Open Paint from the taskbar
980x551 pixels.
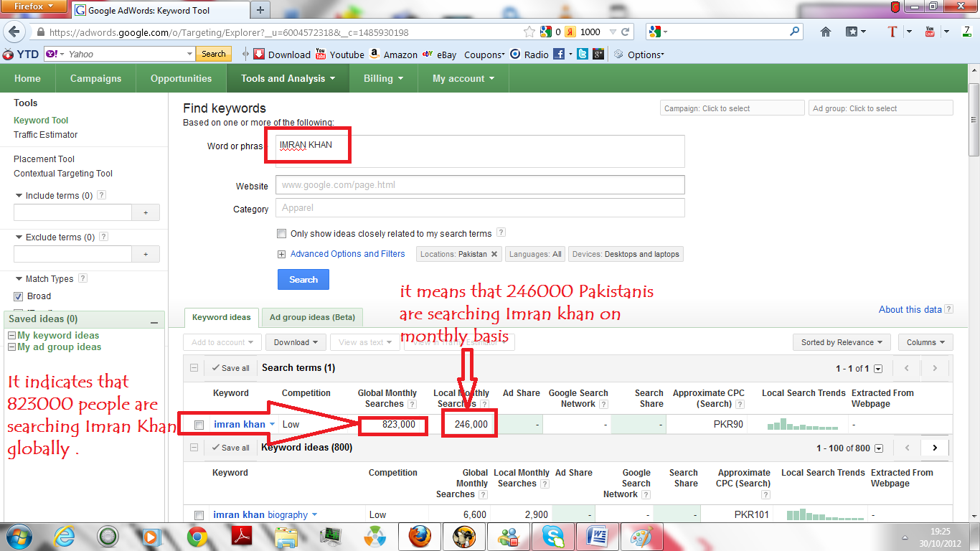[641, 536]
